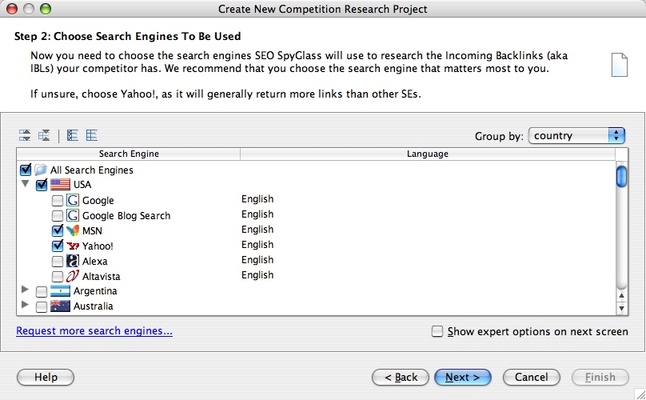The image size is (646, 400).
Task: Uncheck the All Search Engines checkbox
Action: click(26, 169)
